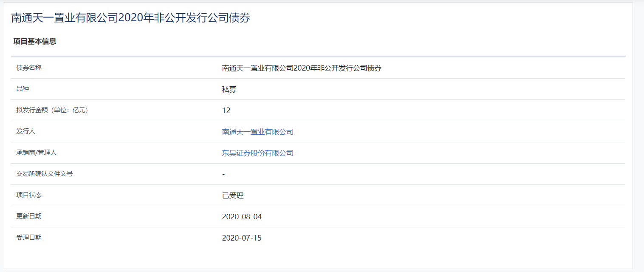This screenshot has width=644, height=272.
Task: Click the 发行人 row label
Action: coord(25,131)
